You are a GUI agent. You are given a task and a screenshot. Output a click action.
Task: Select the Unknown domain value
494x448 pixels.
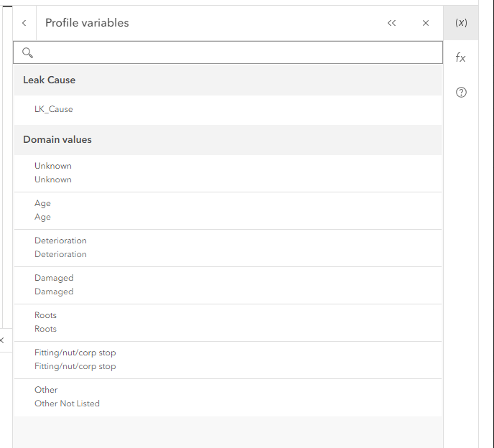coord(53,173)
